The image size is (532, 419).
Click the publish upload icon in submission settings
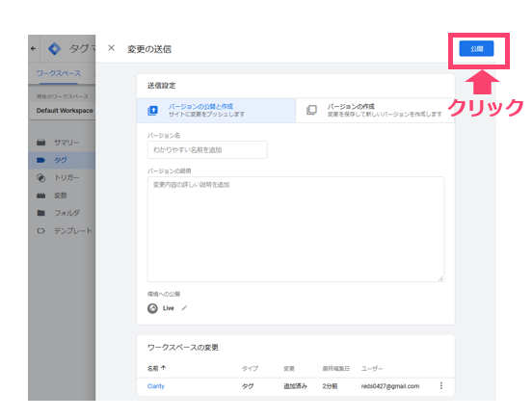pos(152,111)
